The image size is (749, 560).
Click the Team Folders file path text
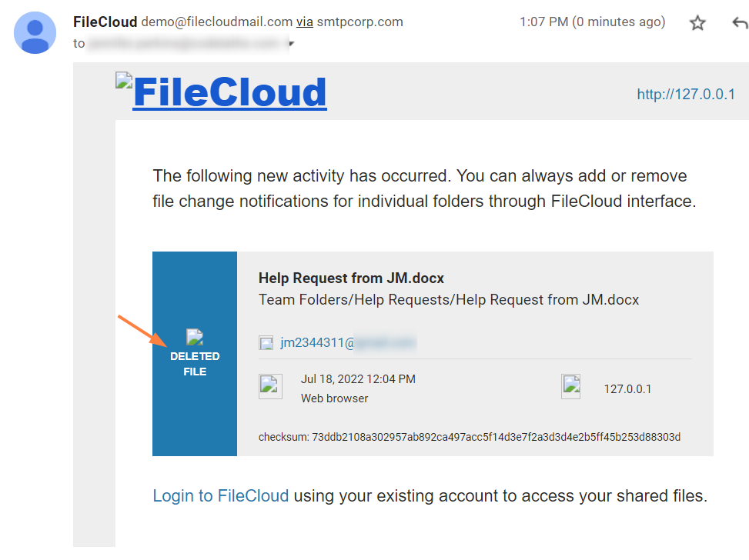448,299
